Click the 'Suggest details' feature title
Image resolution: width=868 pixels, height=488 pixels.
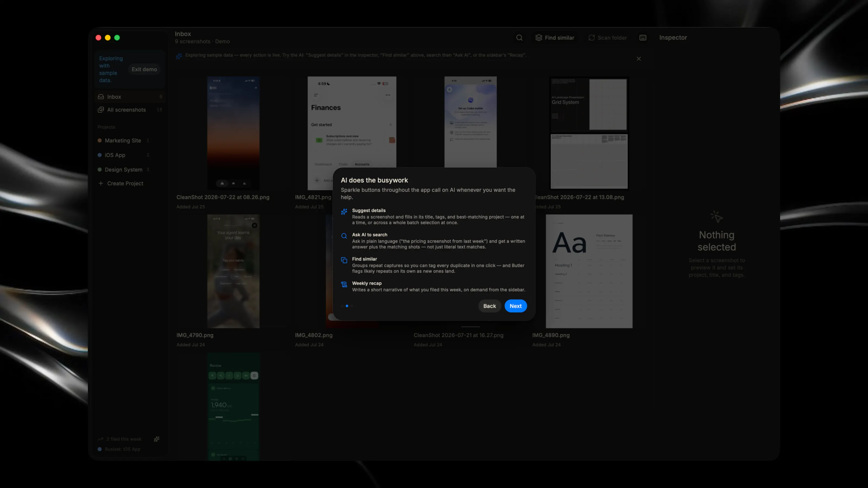tap(369, 210)
